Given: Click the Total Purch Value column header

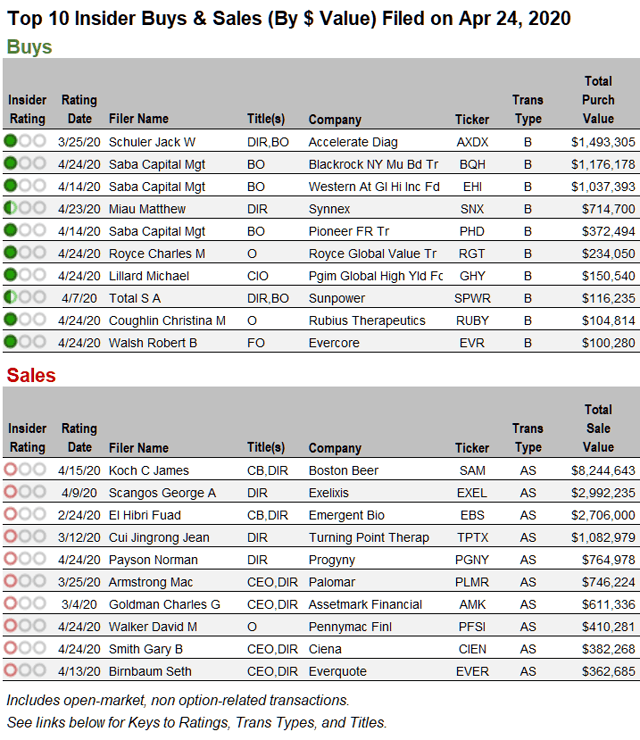Looking at the screenshot, I should pyautogui.click(x=598, y=100).
